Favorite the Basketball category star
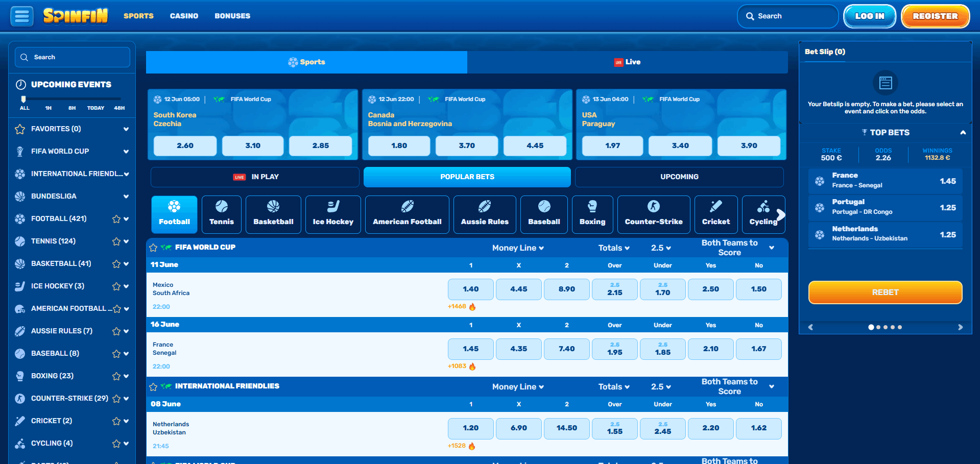Viewport: 980px width, 464px height. [116, 264]
